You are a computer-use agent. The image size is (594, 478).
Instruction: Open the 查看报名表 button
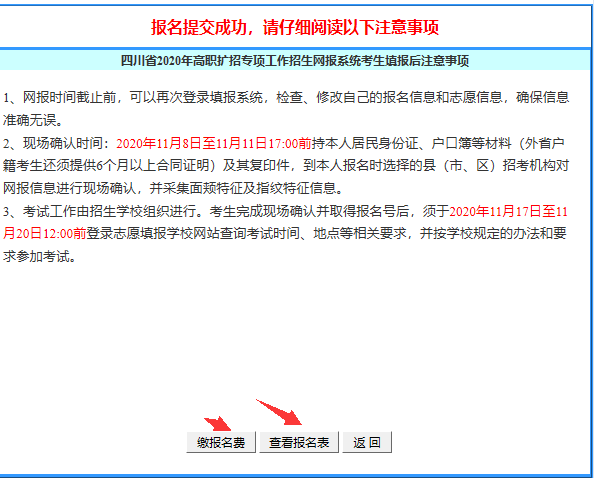[x=299, y=442]
